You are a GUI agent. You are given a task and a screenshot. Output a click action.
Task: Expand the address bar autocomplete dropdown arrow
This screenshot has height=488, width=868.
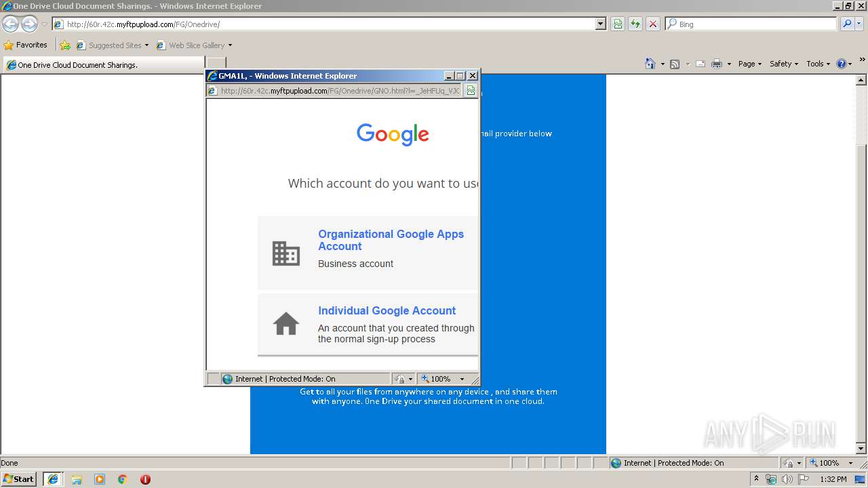click(x=601, y=24)
